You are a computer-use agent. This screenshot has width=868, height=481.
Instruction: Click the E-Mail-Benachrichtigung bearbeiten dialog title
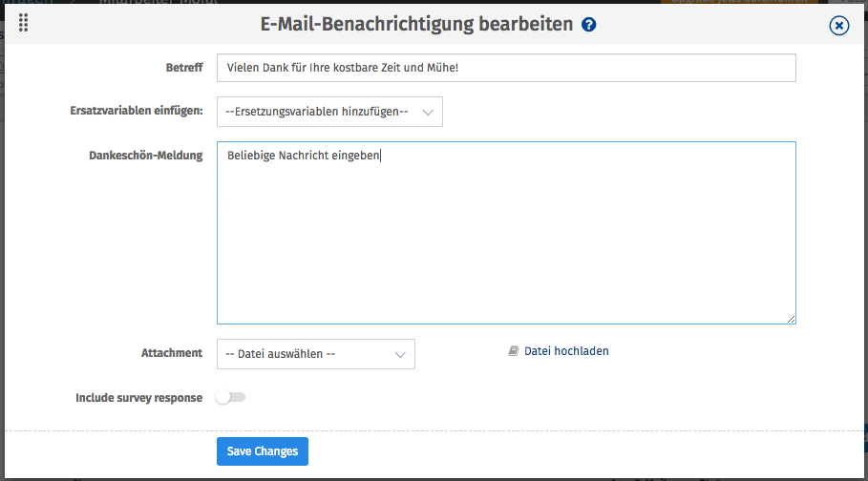click(417, 25)
